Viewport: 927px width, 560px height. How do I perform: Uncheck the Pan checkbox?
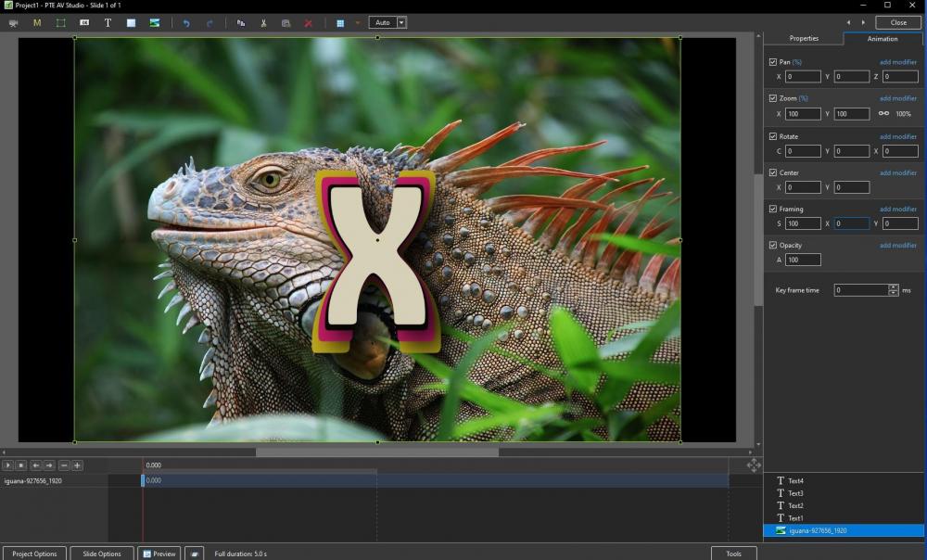(773, 62)
